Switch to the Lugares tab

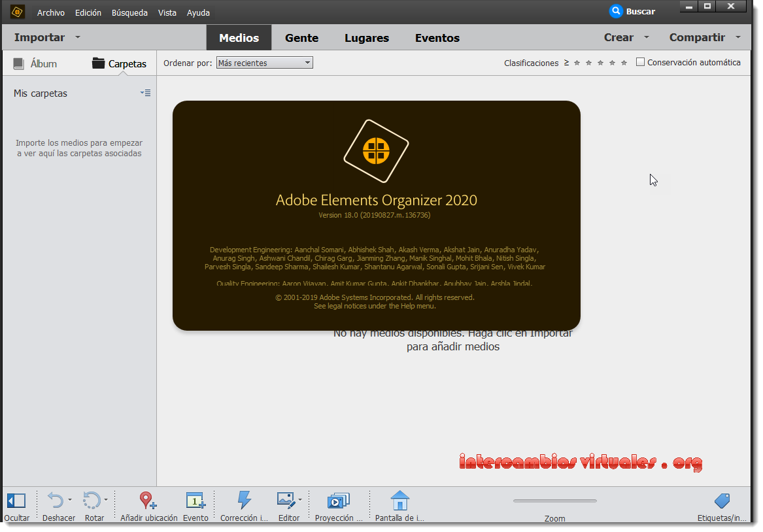point(366,37)
